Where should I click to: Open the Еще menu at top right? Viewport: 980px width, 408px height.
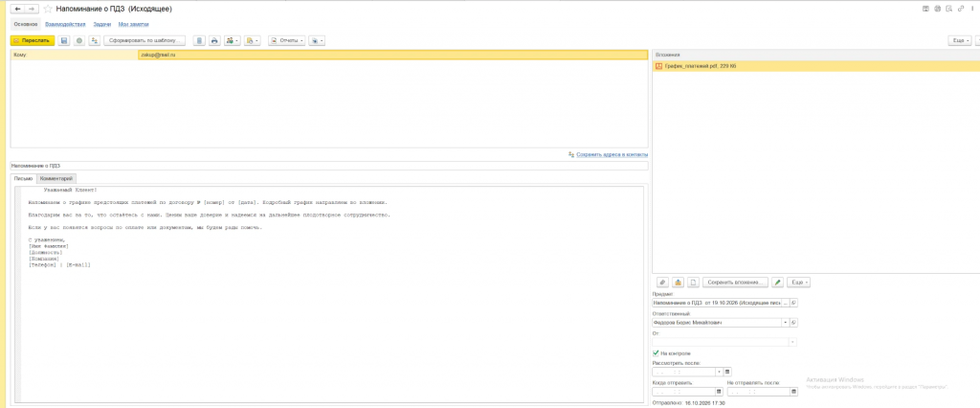(x=960, y=40)
